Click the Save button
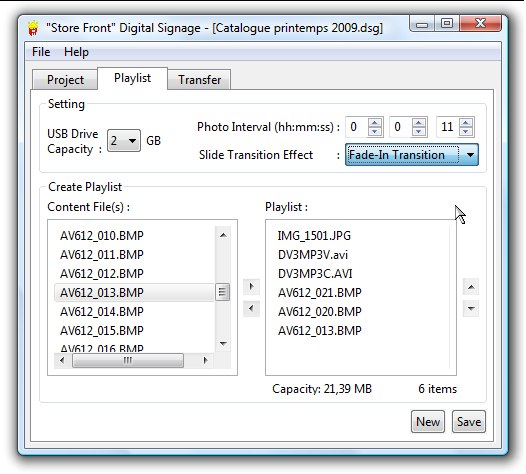The image size is (526, 474). (469, 422)
